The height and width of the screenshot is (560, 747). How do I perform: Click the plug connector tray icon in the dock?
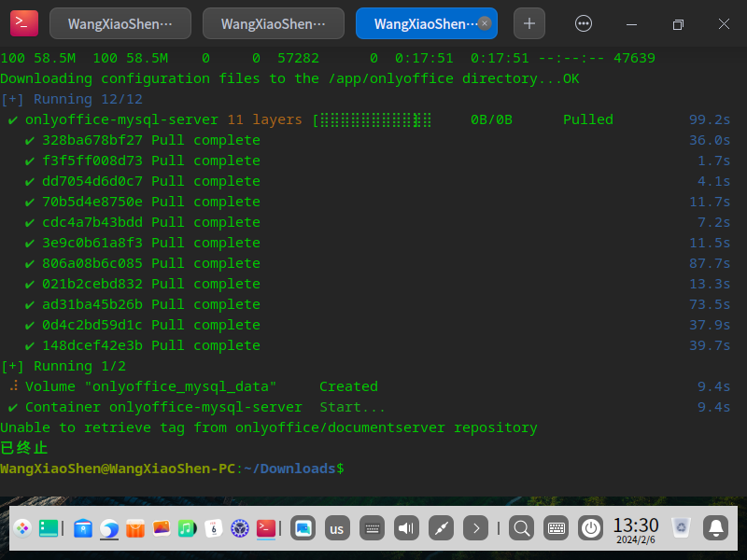441,528
